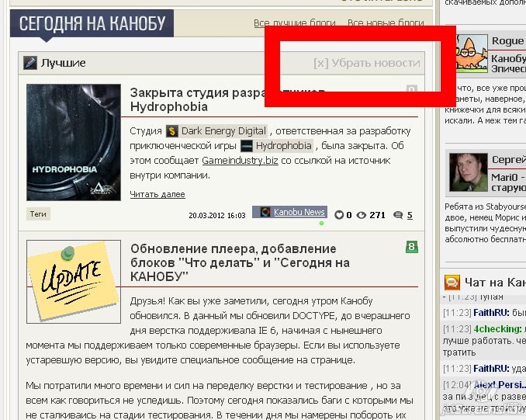Click the eye views icon showing 271
This screenshot has height=420, width=526.
pyautogui.click(x=361, y=215)
